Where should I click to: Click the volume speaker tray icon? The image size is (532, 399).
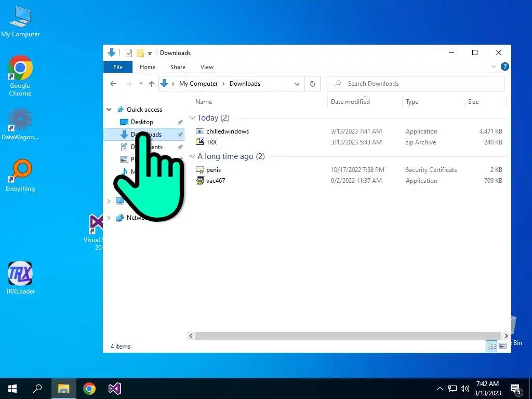[x=465, y=389]
